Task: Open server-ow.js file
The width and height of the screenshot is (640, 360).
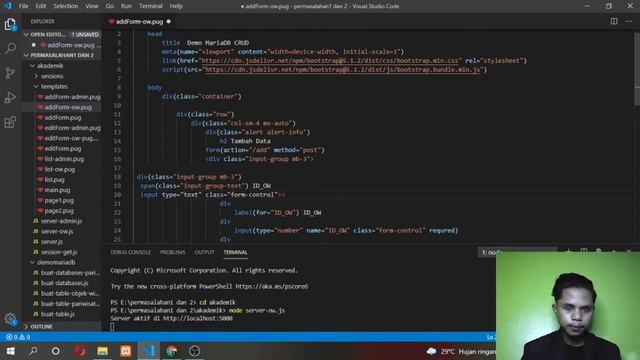Action: [x=57, y=231]
